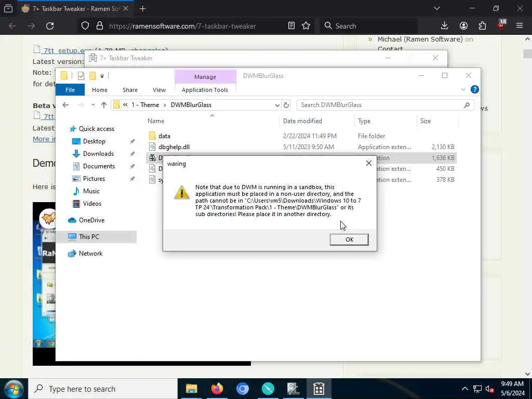Open Customize Quick Access Toolbar dropdown
The width and height of the screenshot is (532, 399).
(x=102, y=76)
